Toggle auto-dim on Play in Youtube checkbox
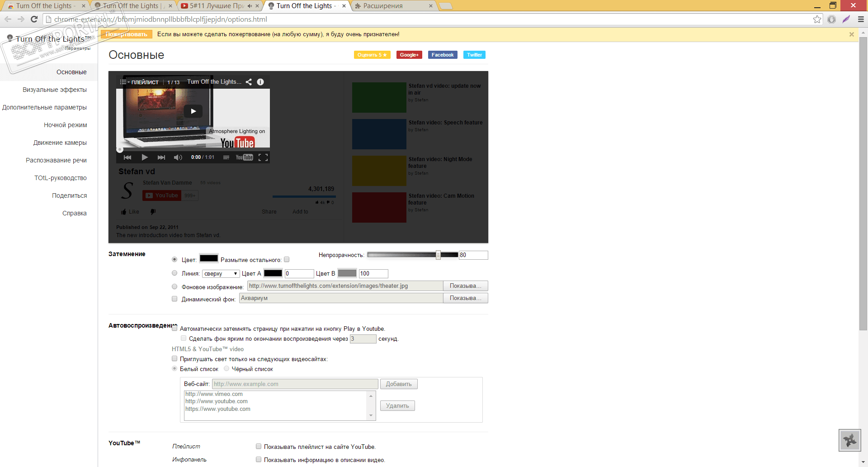Viewport: 868px width, 467px height. 175,329
